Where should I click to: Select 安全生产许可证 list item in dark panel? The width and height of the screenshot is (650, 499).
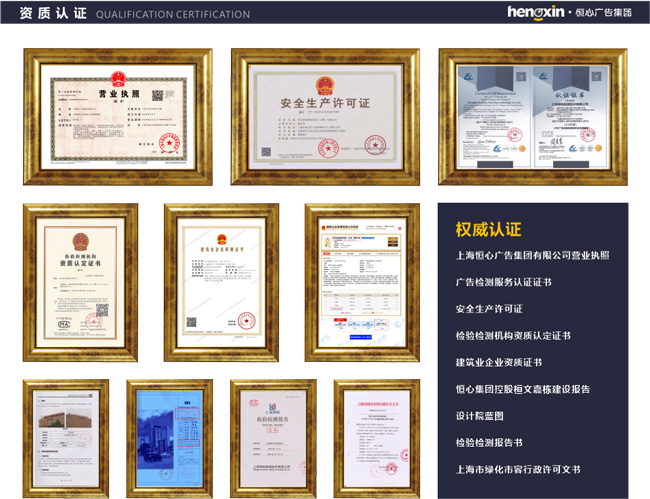[489, 309]
